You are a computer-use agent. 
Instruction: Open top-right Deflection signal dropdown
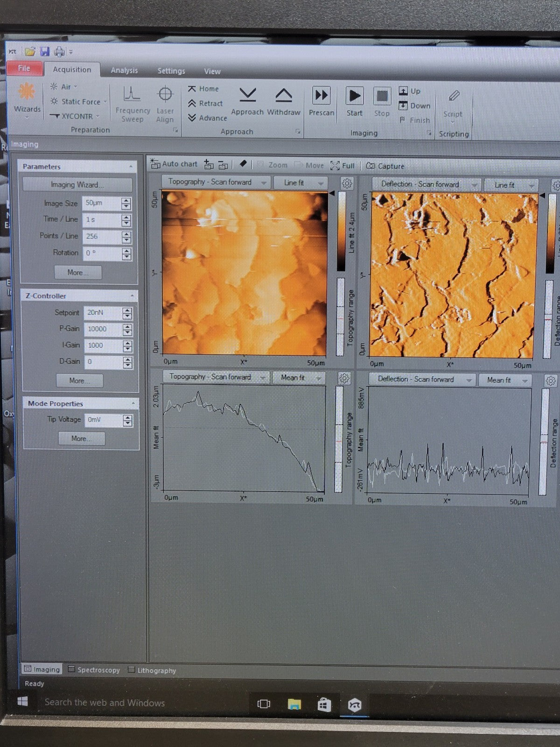(x=426, y=184)
